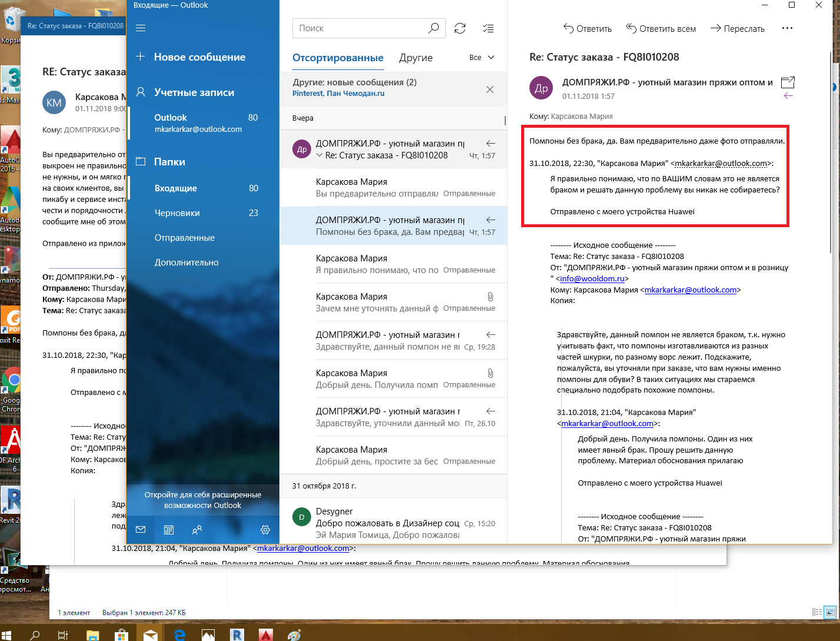
Task: Open Пт 26.10 message Здравствуйте, уточнили
Action: [x=394, y=417]
